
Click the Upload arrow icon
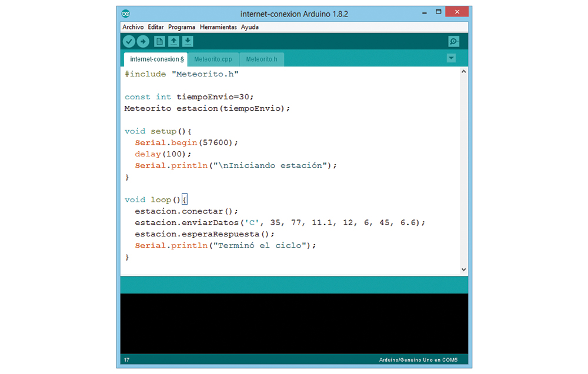point(143,41)
